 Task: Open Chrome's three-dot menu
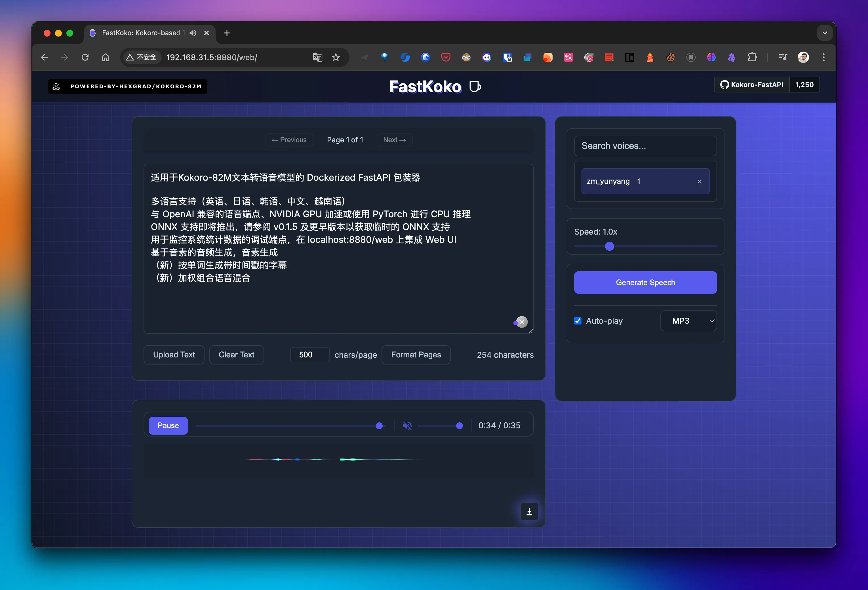[x=823, y=57]
